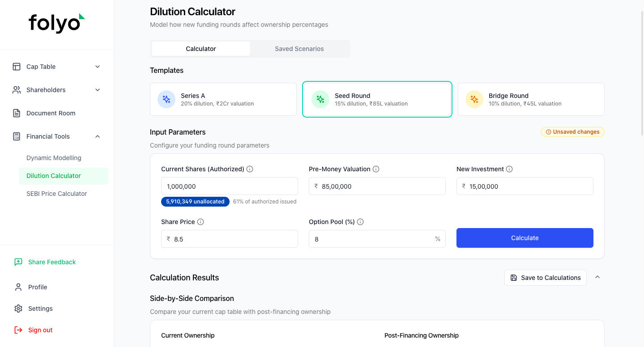The width and height of the screenshot is (644, 347).
Task: Click info icon beside Share Price
Action: [200, 222]
